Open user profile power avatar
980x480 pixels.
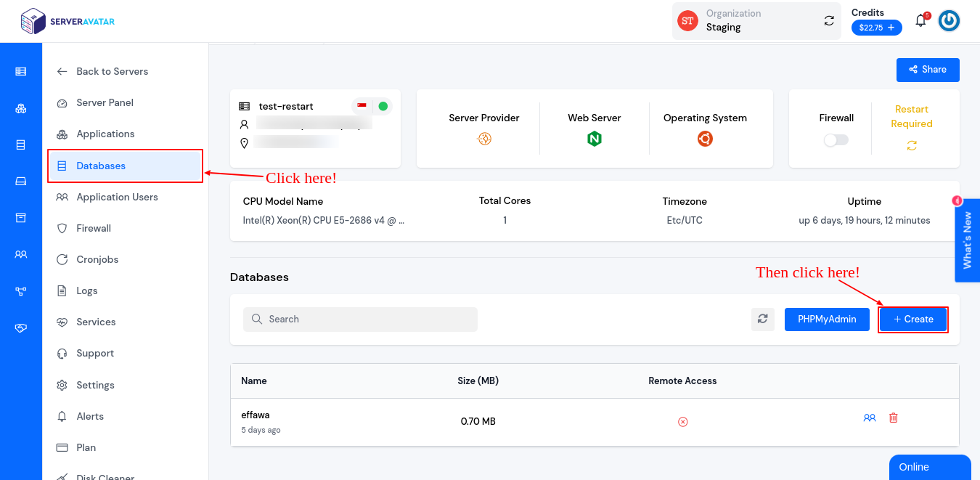[949, 20]
